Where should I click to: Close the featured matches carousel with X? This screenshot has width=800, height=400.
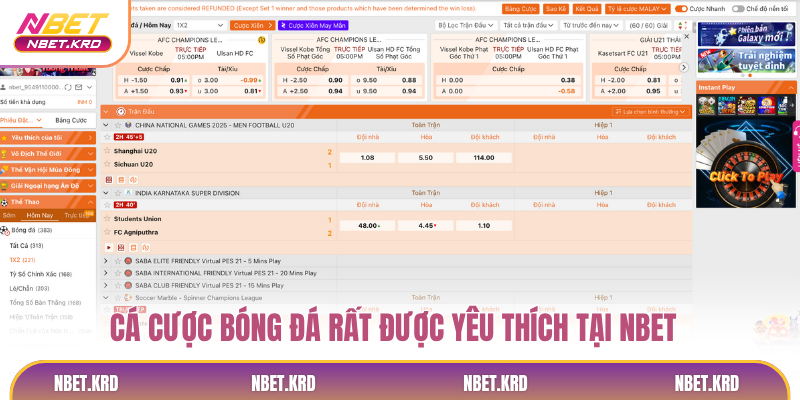pos(686,37)
